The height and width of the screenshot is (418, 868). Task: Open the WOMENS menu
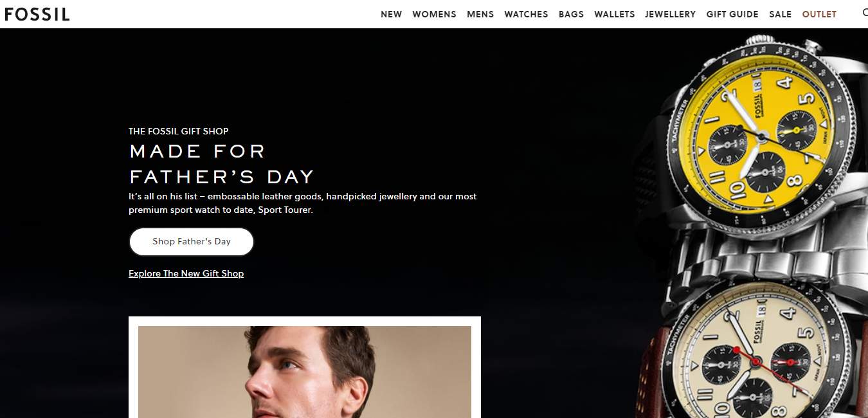(434, 14)
